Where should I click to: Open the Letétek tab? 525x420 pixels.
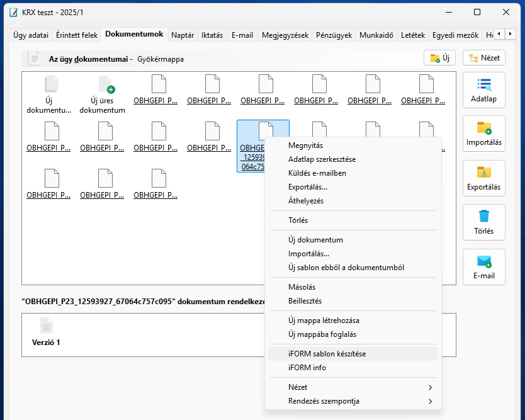pyautogui.click(x=413, y=35)
